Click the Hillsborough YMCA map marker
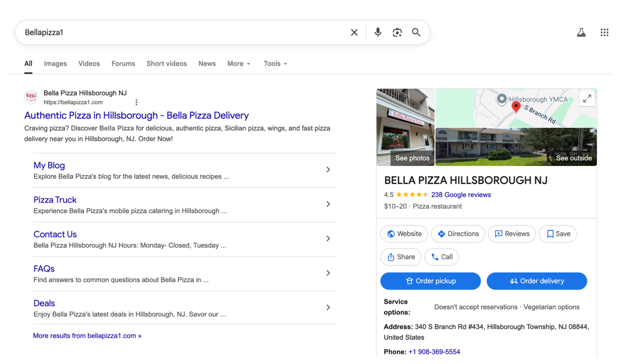 [501, 99]
